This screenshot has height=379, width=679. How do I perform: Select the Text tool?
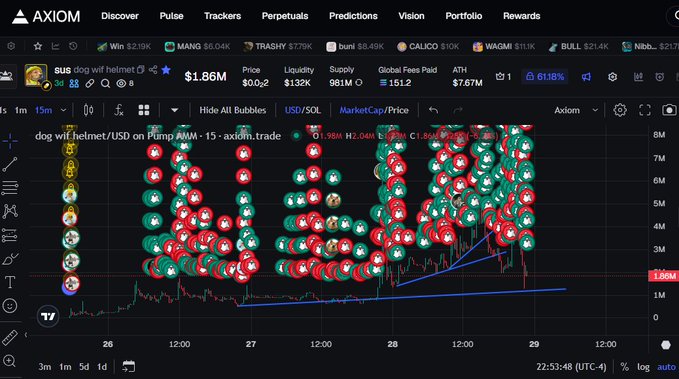(10, 282)
